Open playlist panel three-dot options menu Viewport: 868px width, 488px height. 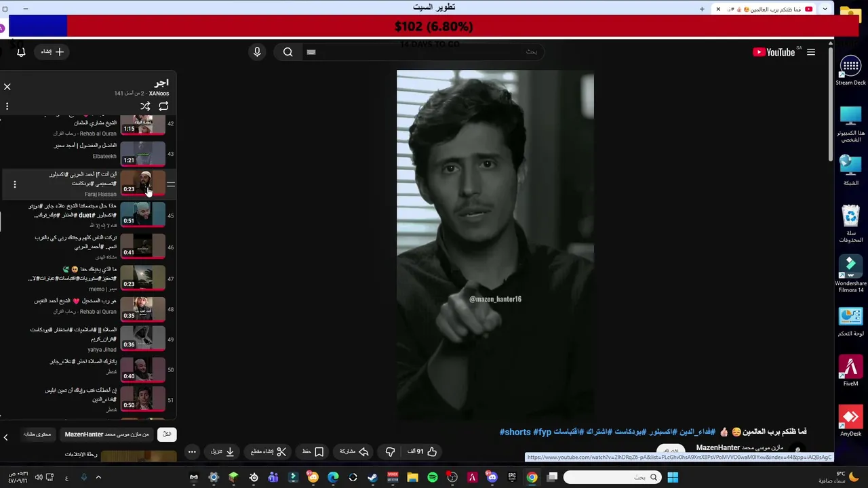(7, 106)
